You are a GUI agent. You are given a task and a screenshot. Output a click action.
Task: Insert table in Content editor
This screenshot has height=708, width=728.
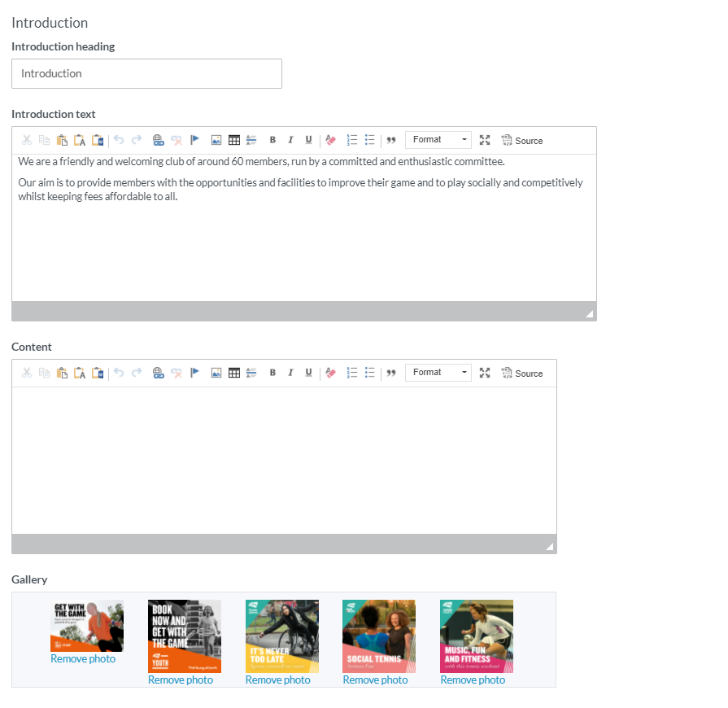[x=234, y=373]
